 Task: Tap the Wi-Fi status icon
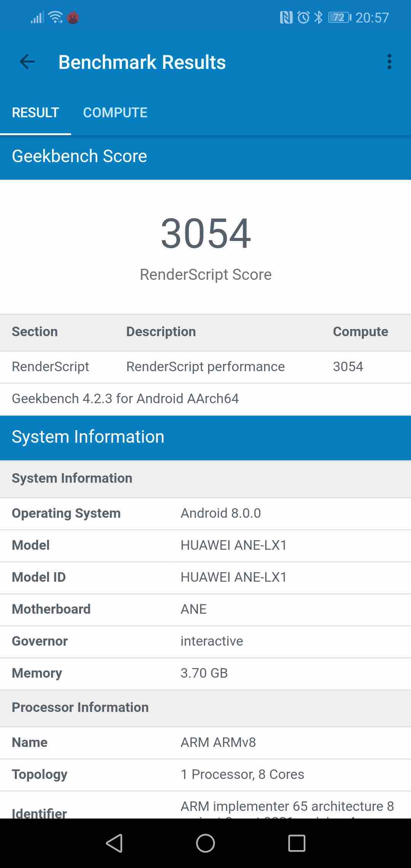(x=56, y=18)
